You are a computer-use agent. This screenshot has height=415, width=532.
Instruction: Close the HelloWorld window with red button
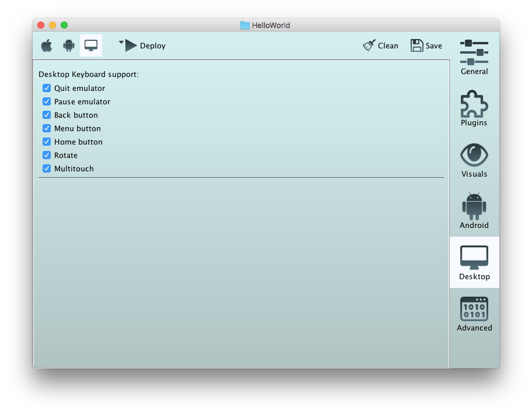(x=41, y=25)
